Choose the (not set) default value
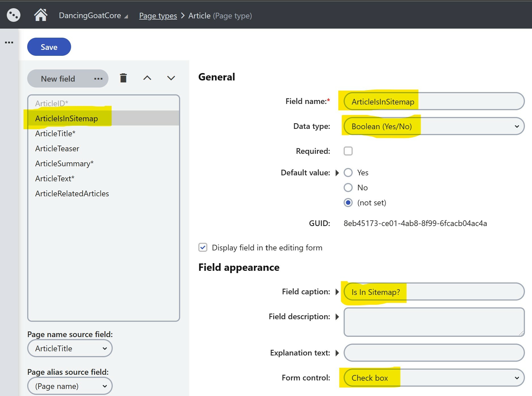This screenshot has width=532, height=396. pos(348,203)
